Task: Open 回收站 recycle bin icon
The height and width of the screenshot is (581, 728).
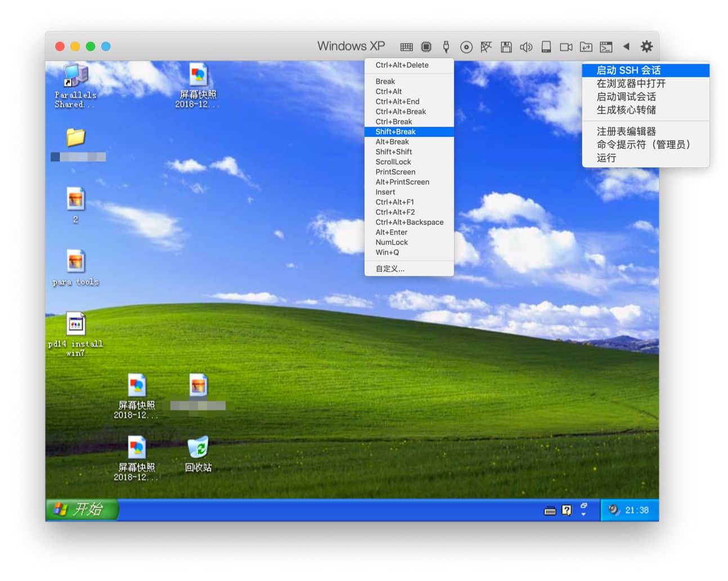Action: 198,454
